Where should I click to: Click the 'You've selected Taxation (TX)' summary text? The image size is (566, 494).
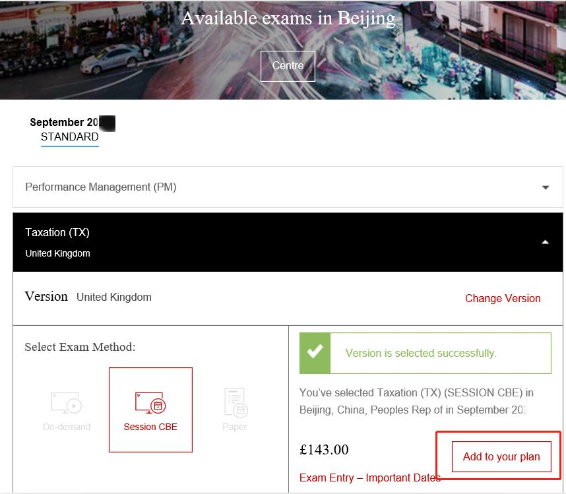point(416,401)
